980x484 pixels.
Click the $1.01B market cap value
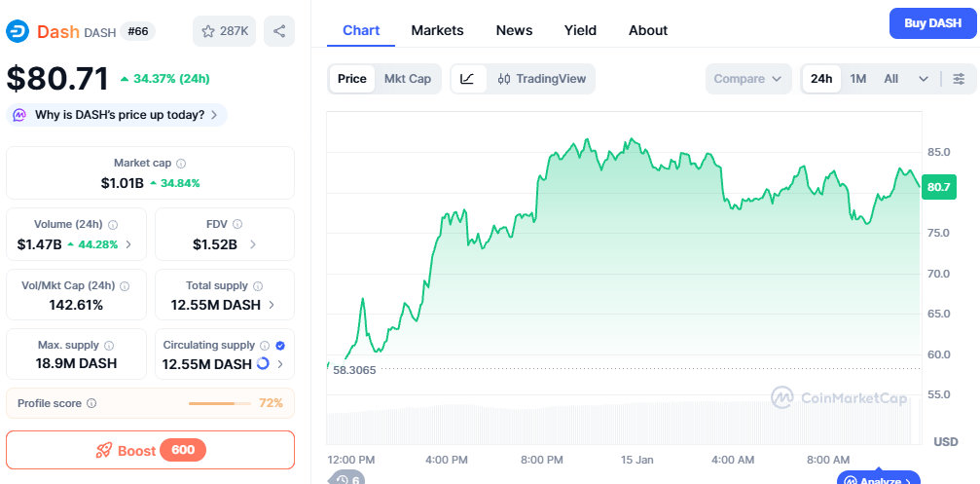tap(123, 183)
